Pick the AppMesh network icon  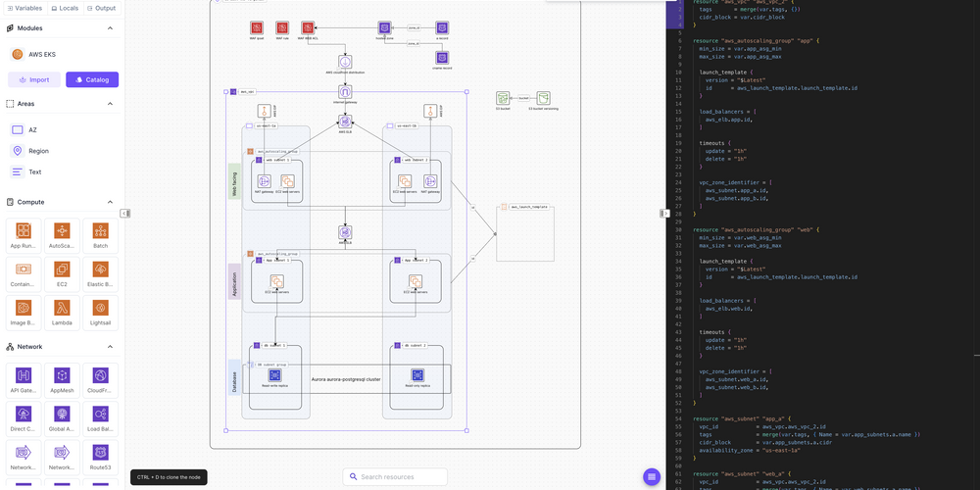pyautogui.click(x=62, y=380)
